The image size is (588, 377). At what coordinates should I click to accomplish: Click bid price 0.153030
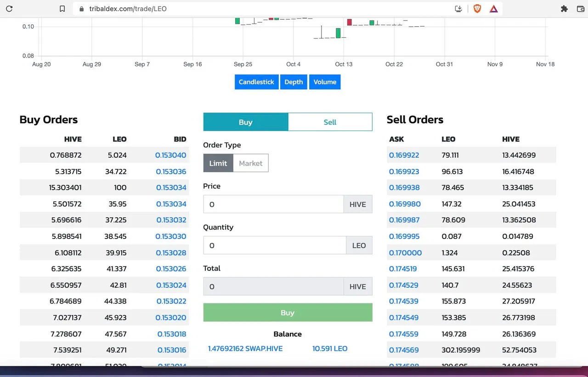(x=171, y=236)
